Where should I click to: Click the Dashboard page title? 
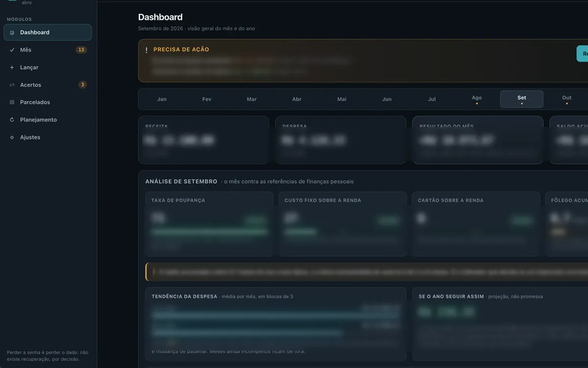160,17
